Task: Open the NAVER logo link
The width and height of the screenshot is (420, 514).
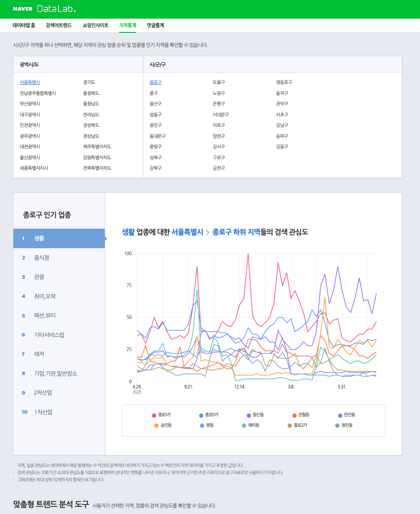Action: 22,9
